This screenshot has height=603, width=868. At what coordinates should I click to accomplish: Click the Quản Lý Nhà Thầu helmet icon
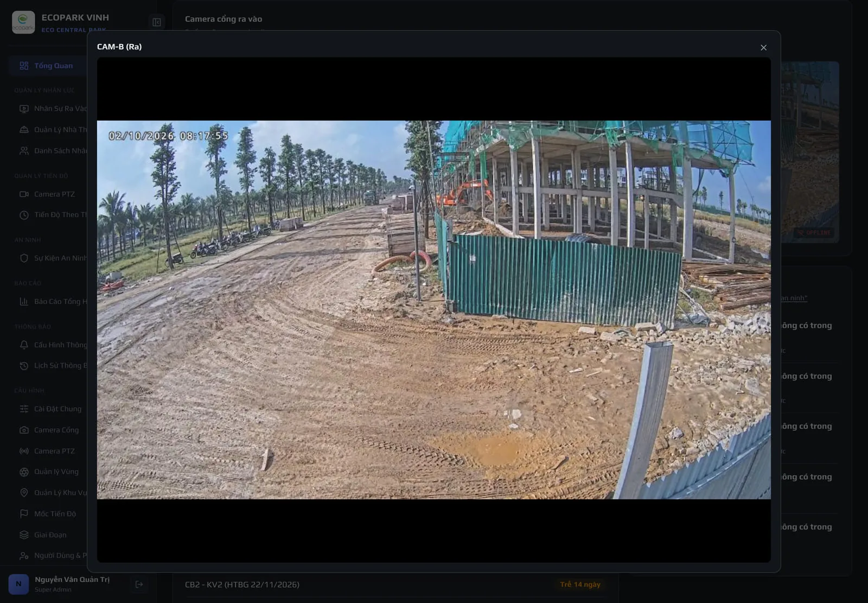click(24, 130)
